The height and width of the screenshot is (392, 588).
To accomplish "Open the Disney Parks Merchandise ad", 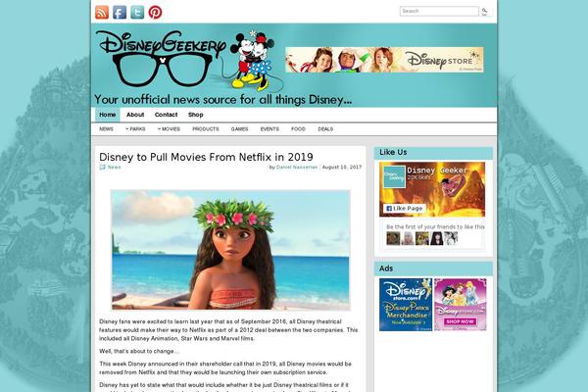I will click(406, 305).
